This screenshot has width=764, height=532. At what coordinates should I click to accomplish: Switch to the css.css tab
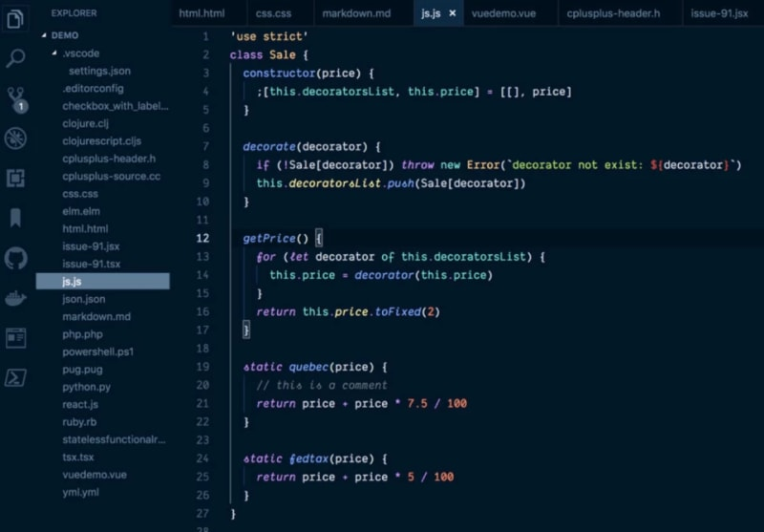(x=273, y=13)
